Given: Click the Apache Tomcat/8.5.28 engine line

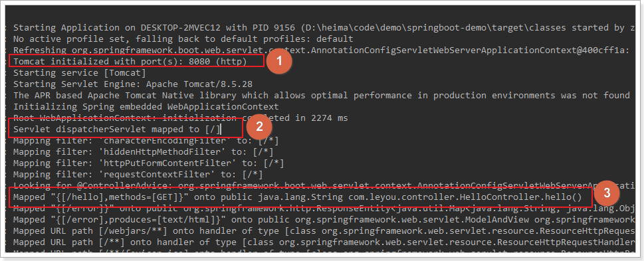Looking at the screenshot, I should point(133,84).
